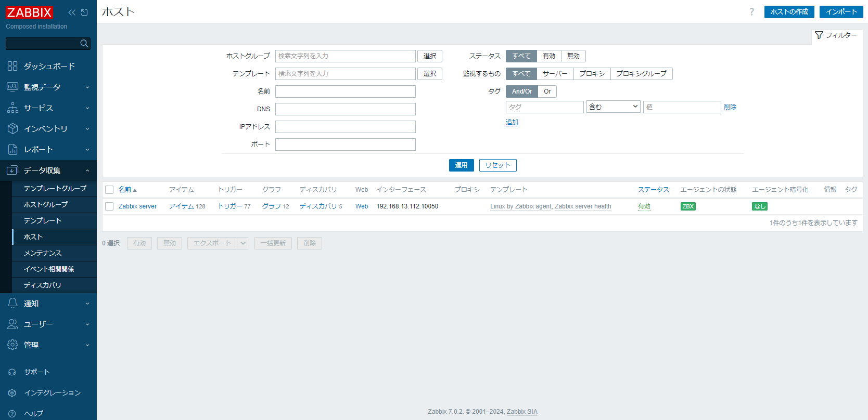Open ホストグループ in sidebar
This screenshot has height=420, width=868.
55,205
